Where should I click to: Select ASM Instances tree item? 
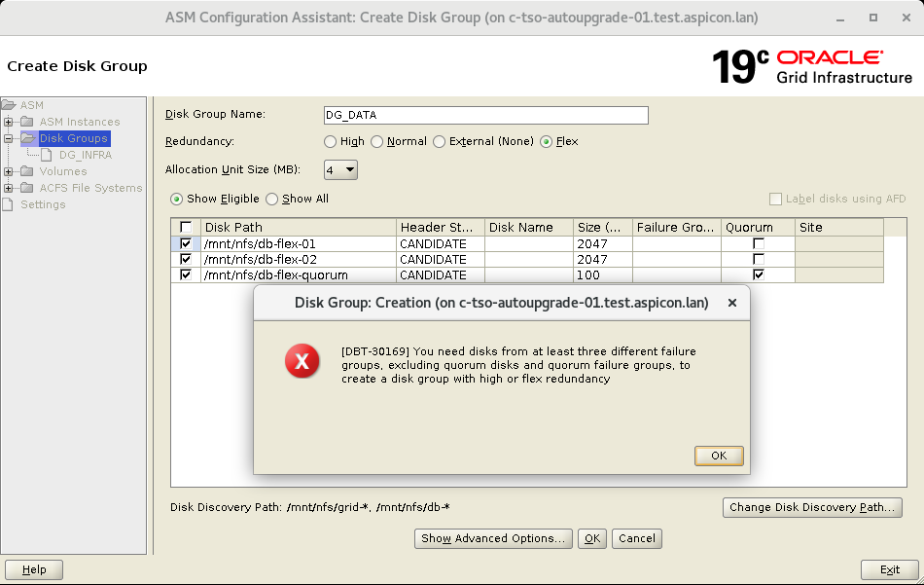click(x=80, y=122)
